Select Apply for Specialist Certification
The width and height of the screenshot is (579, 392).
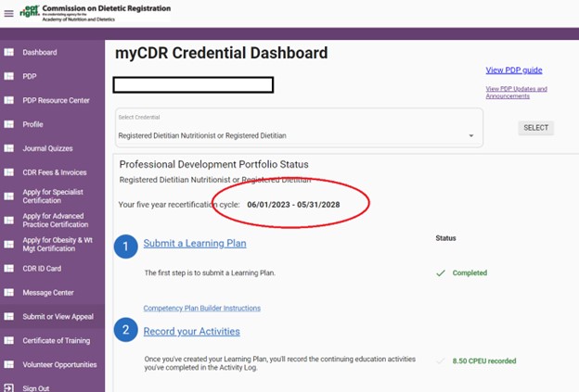(x=53, y=196)
